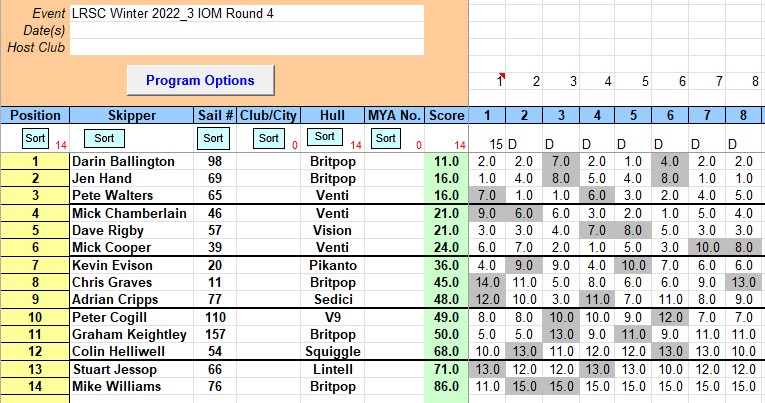Sort by MYA No. column
765x403 pixels.
(383, 138)
